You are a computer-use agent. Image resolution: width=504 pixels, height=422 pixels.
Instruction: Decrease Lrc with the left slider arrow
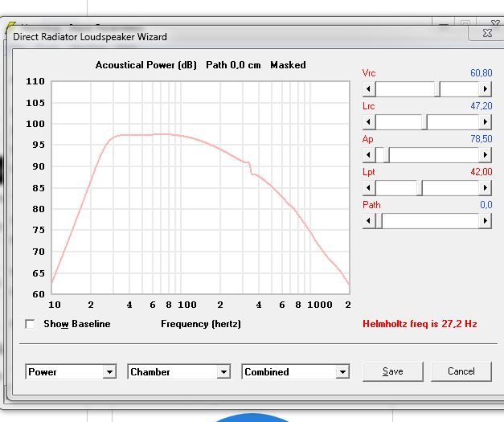pyautogui.click(x=369, y=122)
